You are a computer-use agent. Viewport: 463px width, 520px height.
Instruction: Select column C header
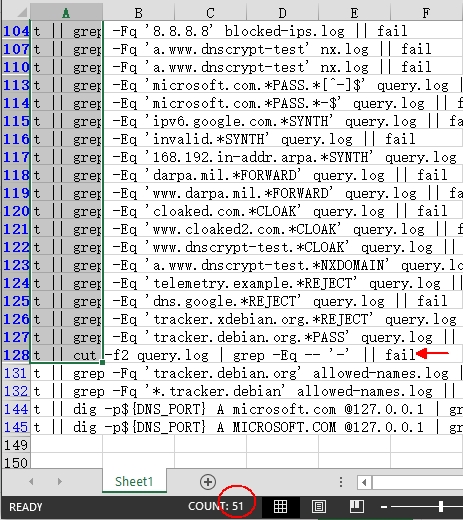point(210,13)
